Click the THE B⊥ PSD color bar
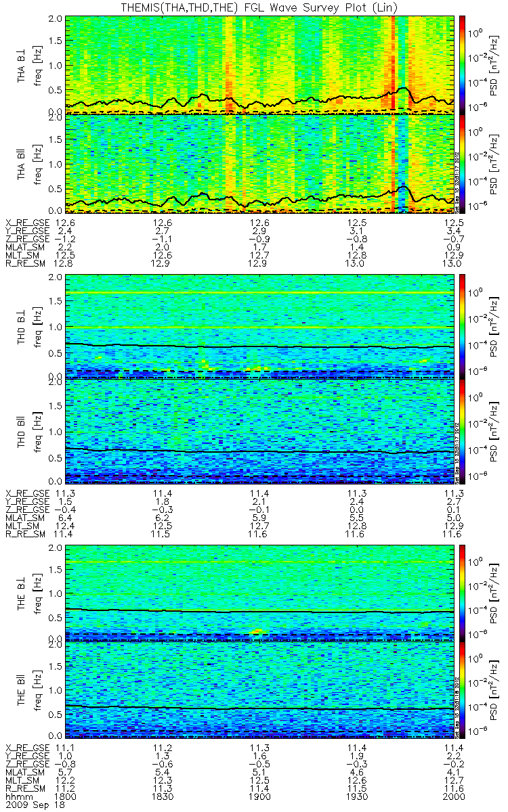508x812 pixels. pos(463,593)
